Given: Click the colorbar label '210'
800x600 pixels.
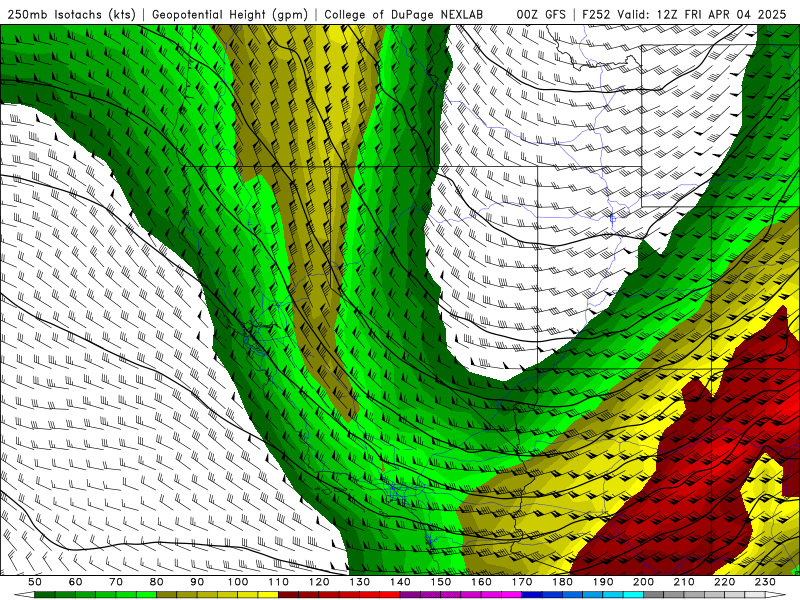Looking at the screenshot, I should pyautogui.click(x=684, y=582).
